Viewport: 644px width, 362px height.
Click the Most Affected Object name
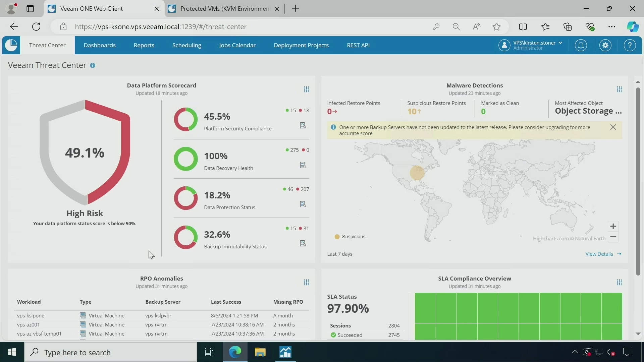(x=588, y=111)
